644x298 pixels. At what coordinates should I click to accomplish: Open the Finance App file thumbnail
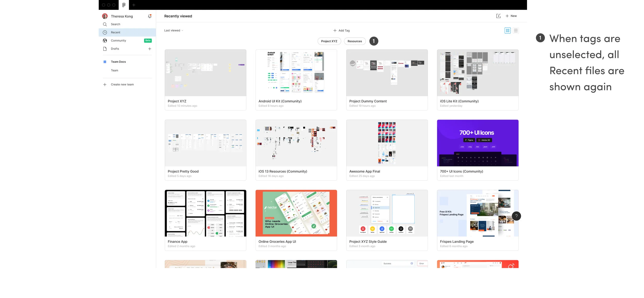[x=205, y=213]
